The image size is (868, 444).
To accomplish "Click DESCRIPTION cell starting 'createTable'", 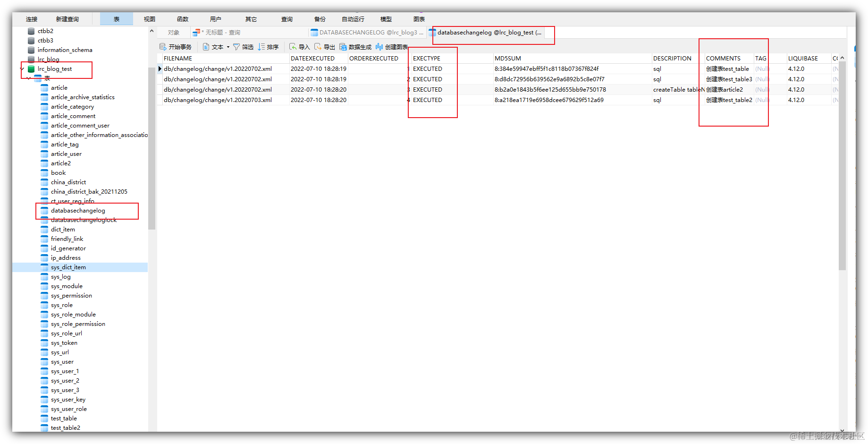I will 678,90.
